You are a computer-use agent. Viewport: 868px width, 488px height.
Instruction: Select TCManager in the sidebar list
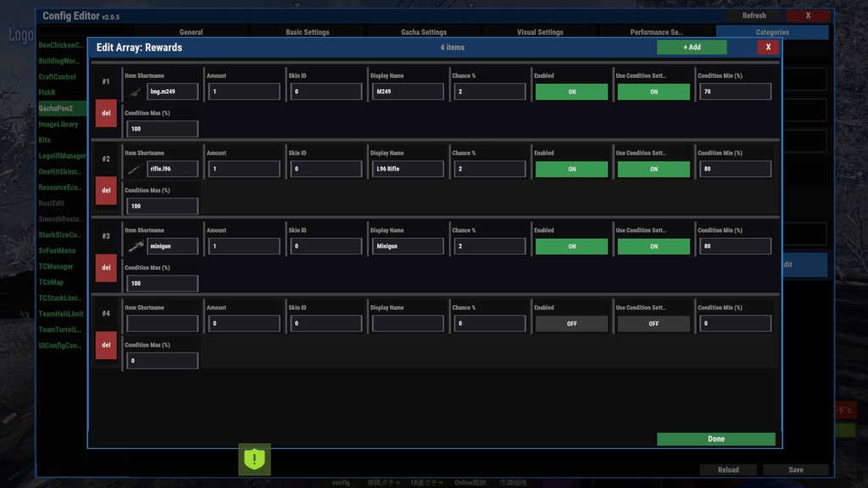[59, 266]
